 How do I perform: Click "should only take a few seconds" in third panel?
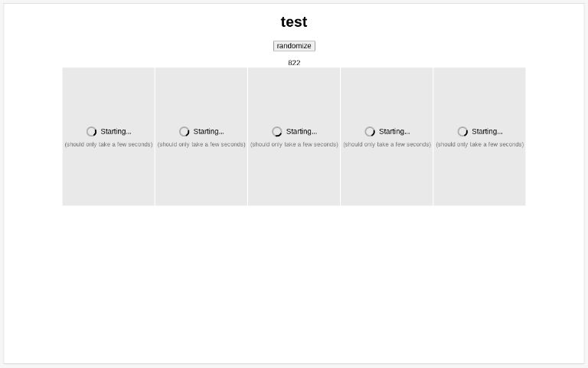pyautogui.click(x=294, y=144)
